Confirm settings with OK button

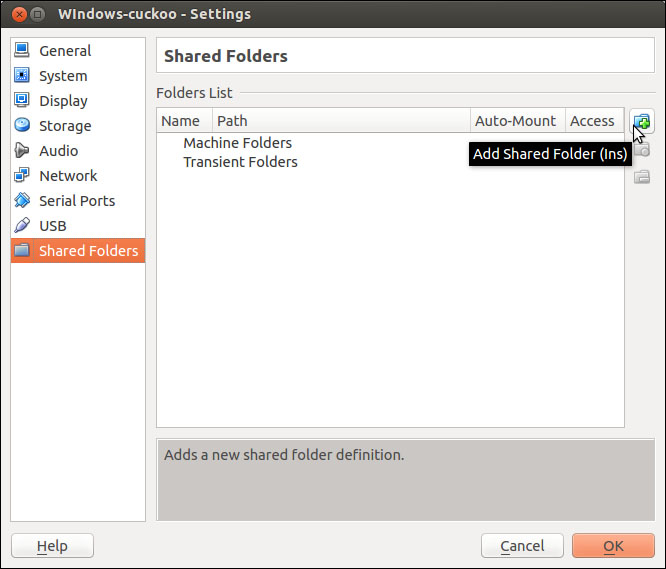tap(613, 546)
